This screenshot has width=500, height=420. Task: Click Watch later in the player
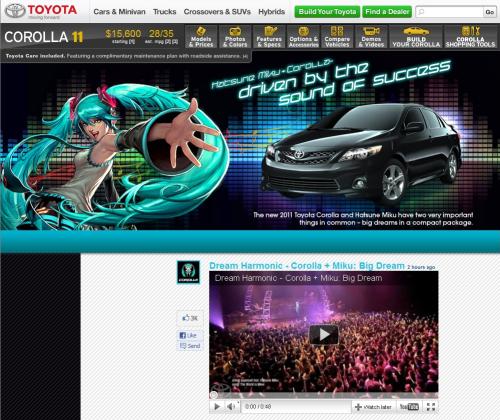tap(373, 407)
